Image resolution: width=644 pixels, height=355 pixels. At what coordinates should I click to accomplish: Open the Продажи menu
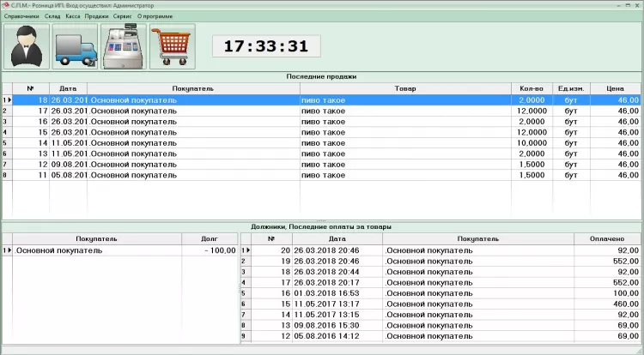point(96,16)
